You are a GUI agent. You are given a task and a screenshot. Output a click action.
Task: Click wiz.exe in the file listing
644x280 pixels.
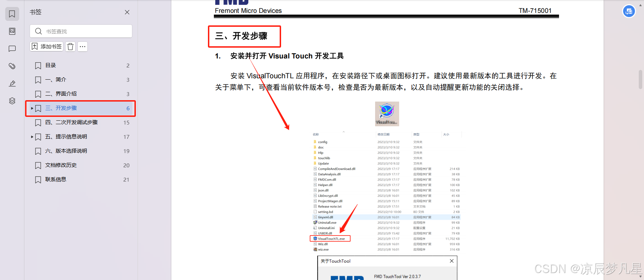(x=323, y=249)
